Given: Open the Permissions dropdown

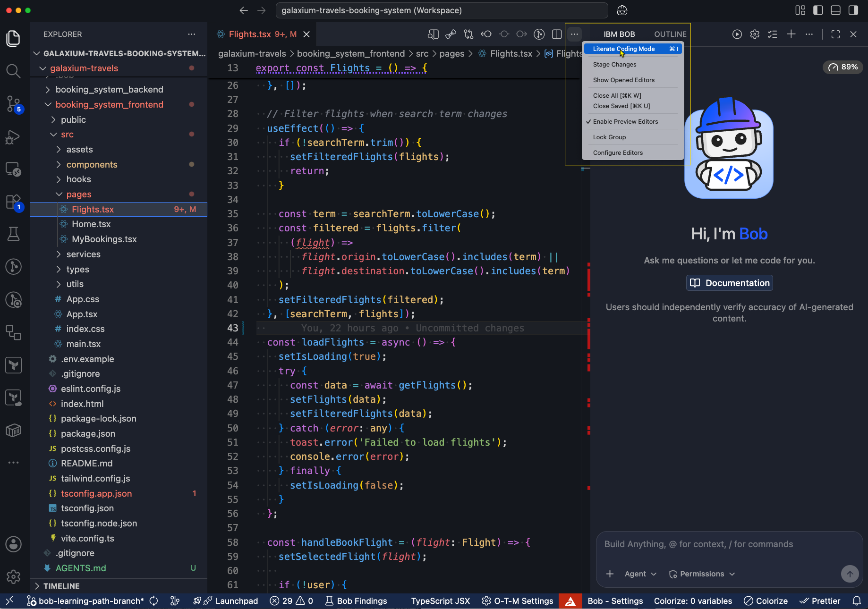Looking at the screenshot, I should pyautogui.click(x=702, y=574).
